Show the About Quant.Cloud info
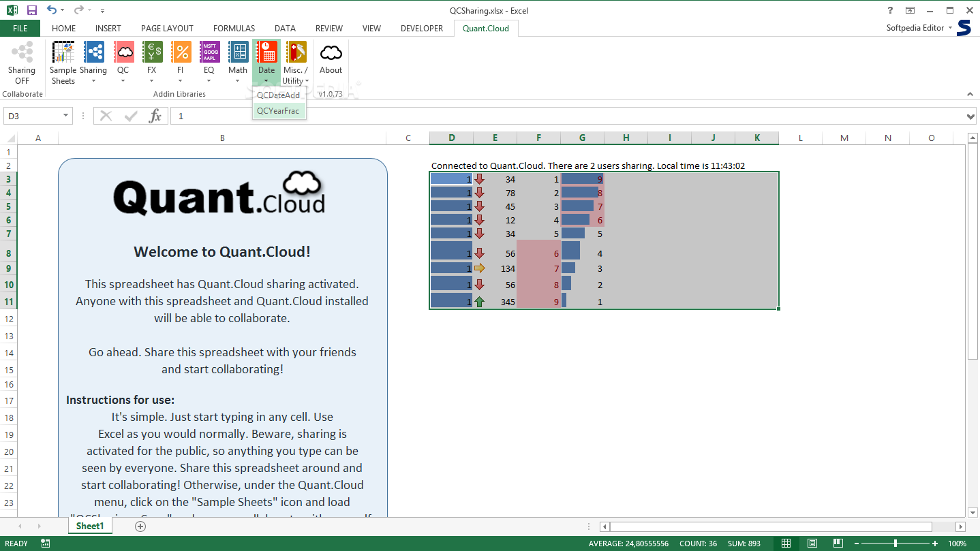The height and width of the screenshot is (551, 980). (331, 63)
